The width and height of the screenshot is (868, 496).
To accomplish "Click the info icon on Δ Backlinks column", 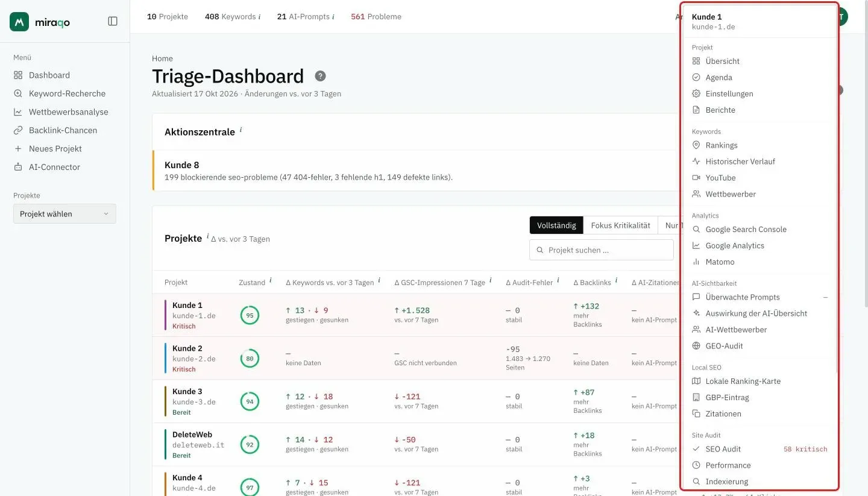I will [x=617, y=280].
